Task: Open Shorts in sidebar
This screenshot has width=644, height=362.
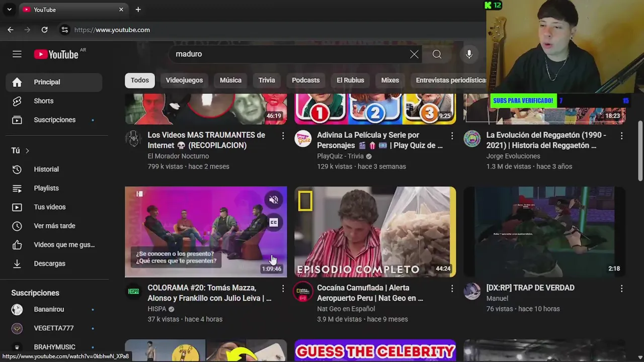Action: click(x=54, y=101)
